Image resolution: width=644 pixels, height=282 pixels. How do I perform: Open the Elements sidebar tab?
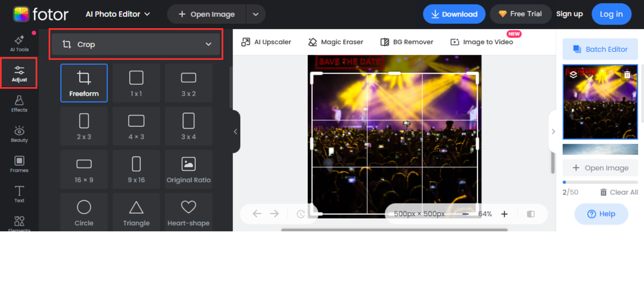click(x=19, y=224)
